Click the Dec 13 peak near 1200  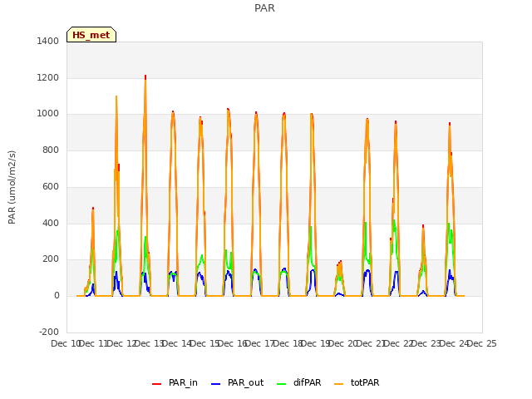click(145, 77)
